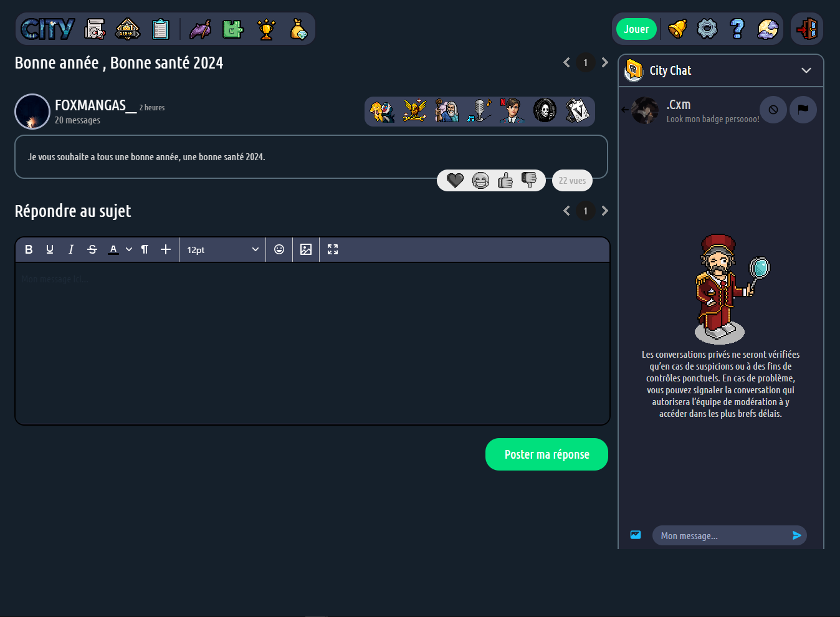Apply the text color A button
This screenshot has width=840, height=617.
tap(113, 249)
